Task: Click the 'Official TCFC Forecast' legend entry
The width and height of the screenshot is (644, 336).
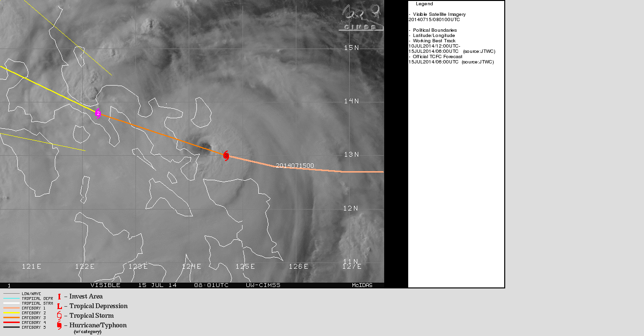Action: 438,57
